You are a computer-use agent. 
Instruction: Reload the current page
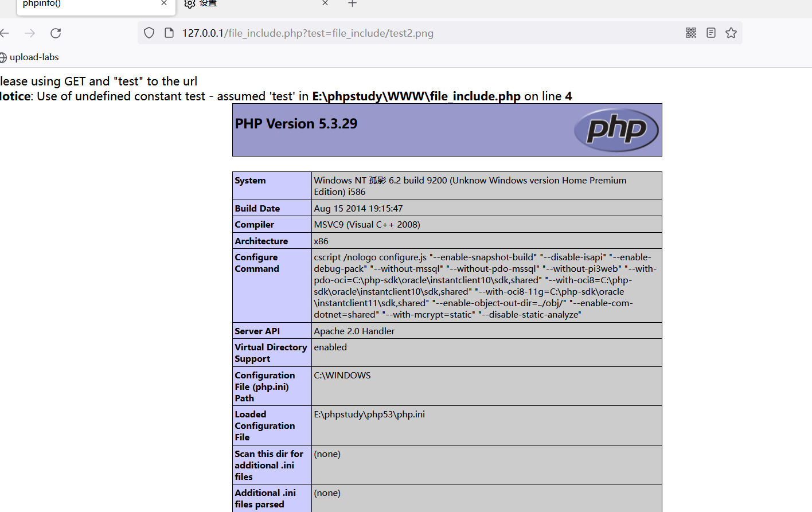tap(56, 33)
